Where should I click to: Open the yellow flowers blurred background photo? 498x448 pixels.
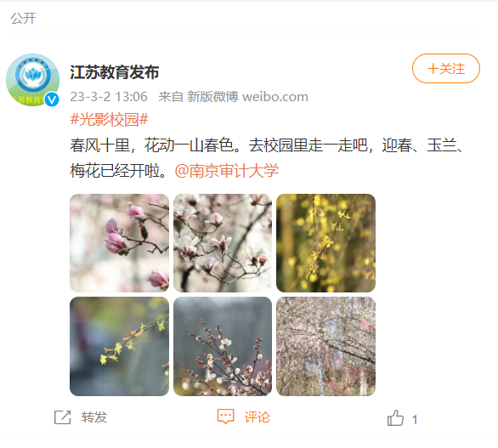(120, 346)
